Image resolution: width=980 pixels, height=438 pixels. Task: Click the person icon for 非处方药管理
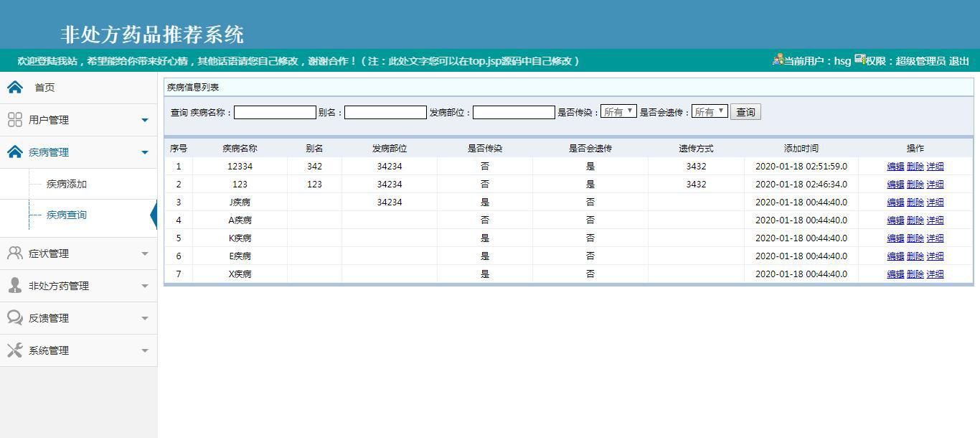point(14,285)
